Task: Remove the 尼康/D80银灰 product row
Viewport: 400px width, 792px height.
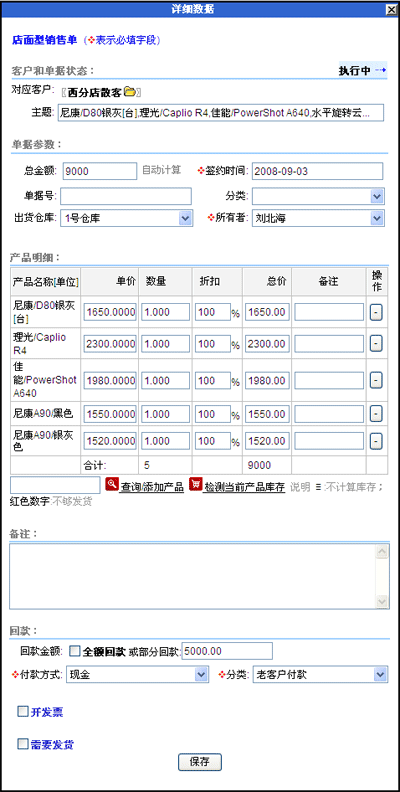Action: click(x=375, y=312)
